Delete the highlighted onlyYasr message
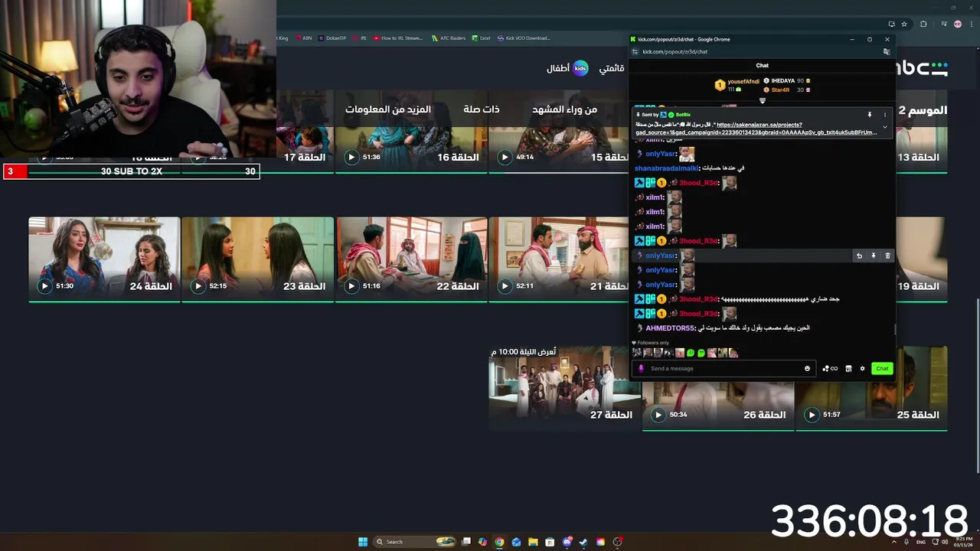This screenshot has width=980, height=551. pyautogui.click(x=887, y=256)
